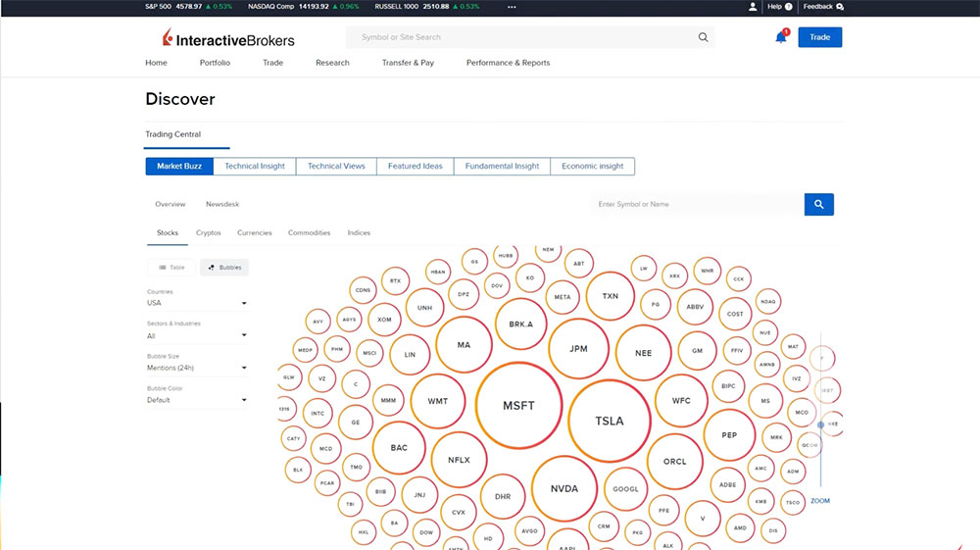
Task: Expand the ticker ellipsis menu
Action: pos(512,7)
